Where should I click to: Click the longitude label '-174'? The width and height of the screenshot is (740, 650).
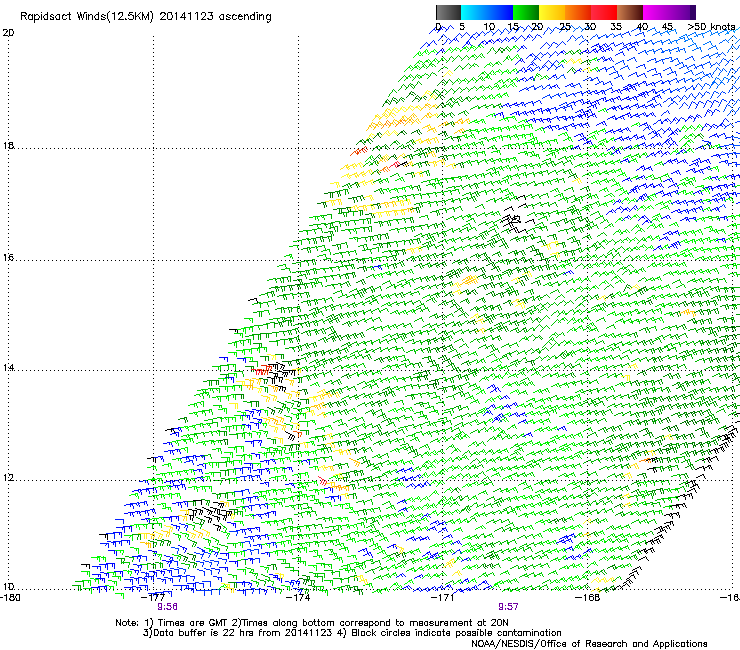click(298, 598)
